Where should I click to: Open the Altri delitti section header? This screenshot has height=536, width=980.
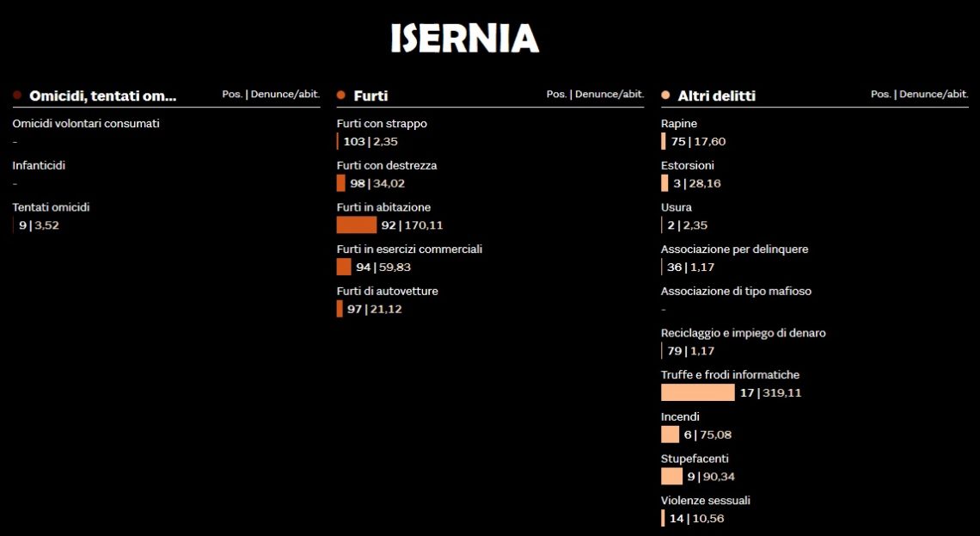pos(716,95)
